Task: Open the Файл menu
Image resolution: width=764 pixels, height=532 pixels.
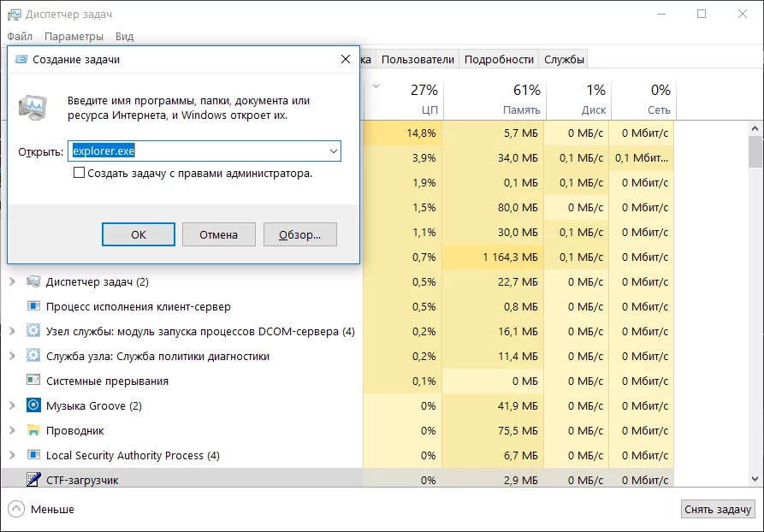Action: (x=20, y=37)
